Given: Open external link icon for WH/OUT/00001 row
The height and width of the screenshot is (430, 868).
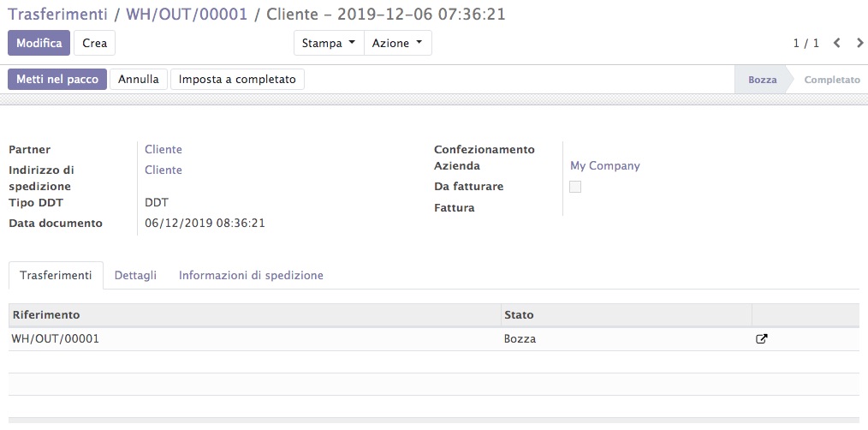Looking at the screenshot, I should (762, 338).
